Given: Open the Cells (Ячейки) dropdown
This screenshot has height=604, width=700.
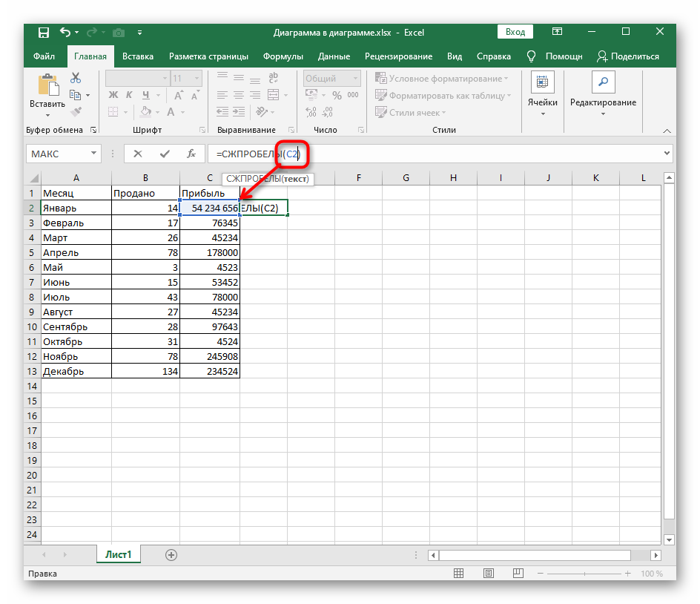Looking at the screenshot, I should [543, 93].
